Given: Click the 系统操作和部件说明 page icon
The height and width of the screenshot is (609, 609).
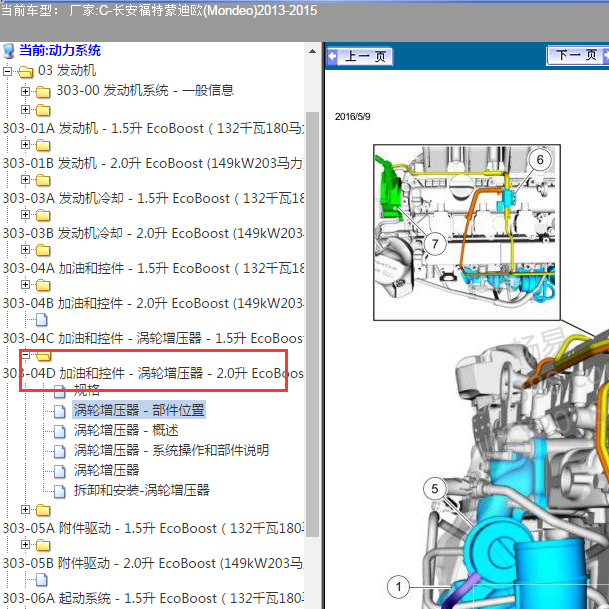Looking at the screenshot, I should click(59, 451).
